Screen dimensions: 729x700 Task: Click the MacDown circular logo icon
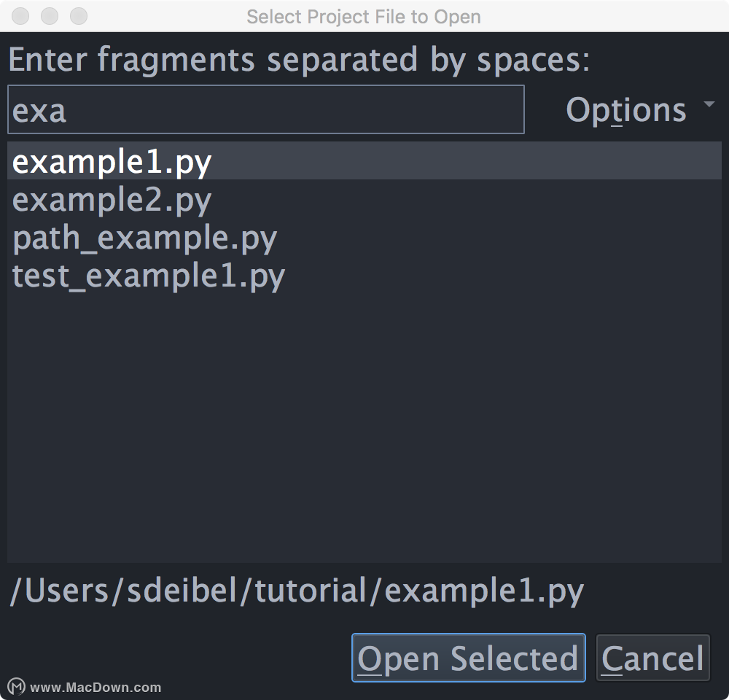17,687
